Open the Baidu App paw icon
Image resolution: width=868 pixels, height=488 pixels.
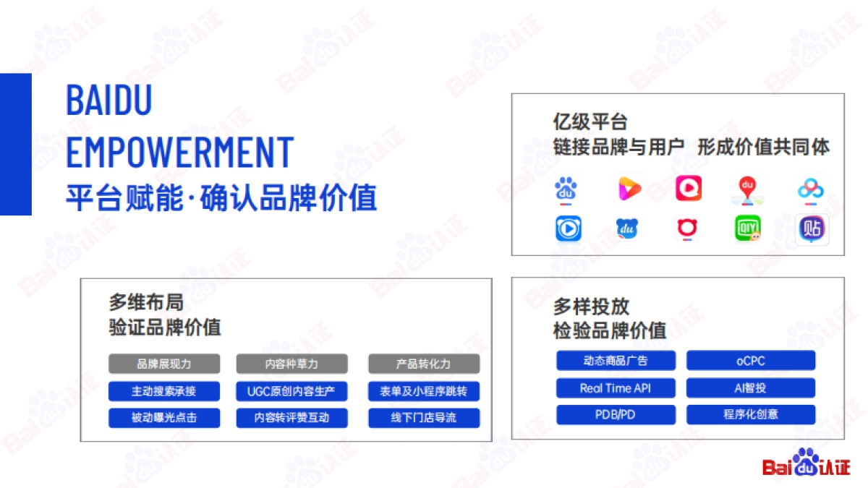coord(568,188)
